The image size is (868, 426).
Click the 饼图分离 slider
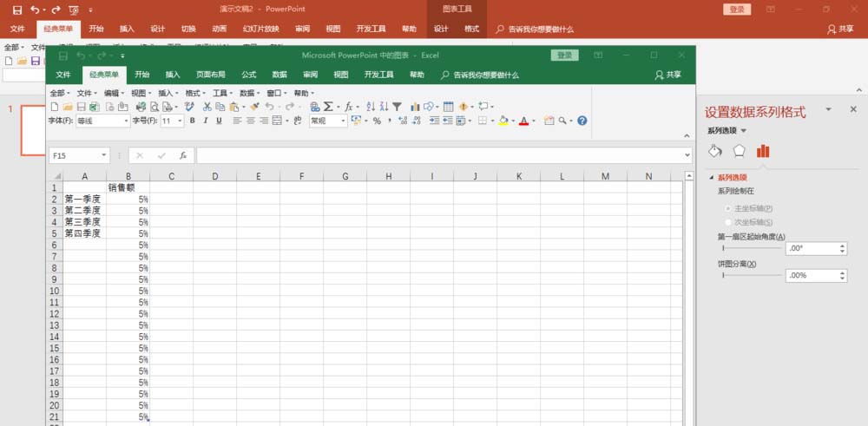[752, 275]
